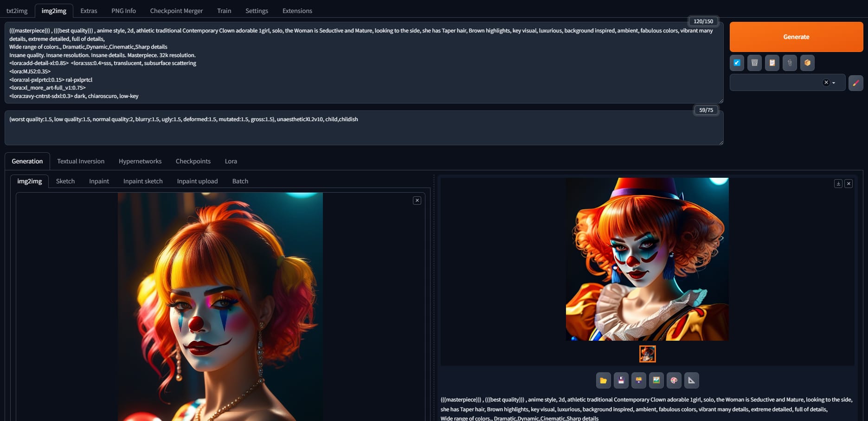The image size is (868, 421).
Task: Interrogate DeepBooru with the box icon
Action: [x=807, y=63]
